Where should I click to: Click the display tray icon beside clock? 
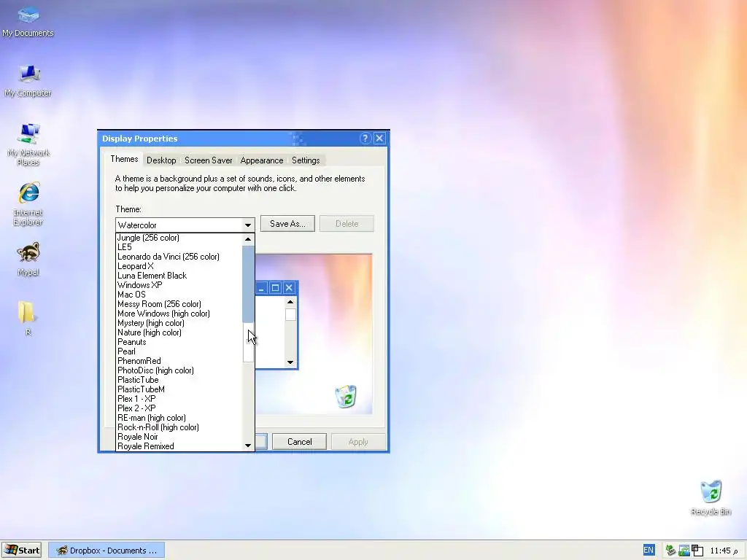coord(697,551)
